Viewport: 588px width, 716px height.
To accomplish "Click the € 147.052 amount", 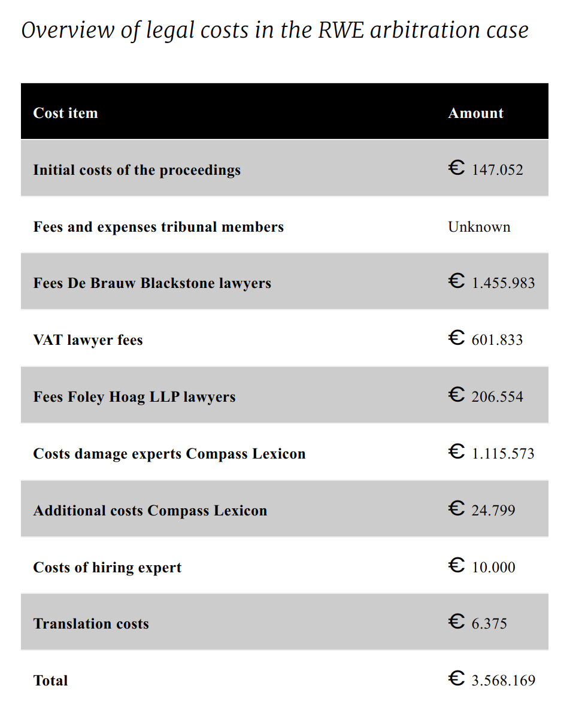I will pyautogui.click(x=485, y=168).
